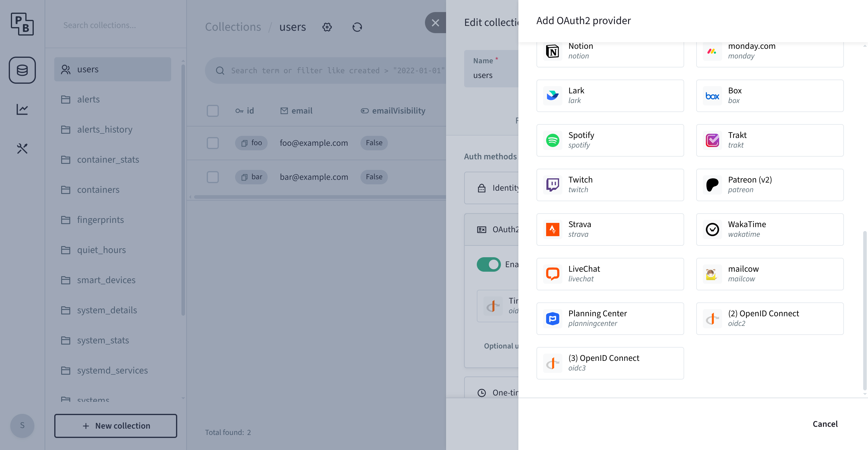Choose the WakaTime provider

click(x=770, y=230)
